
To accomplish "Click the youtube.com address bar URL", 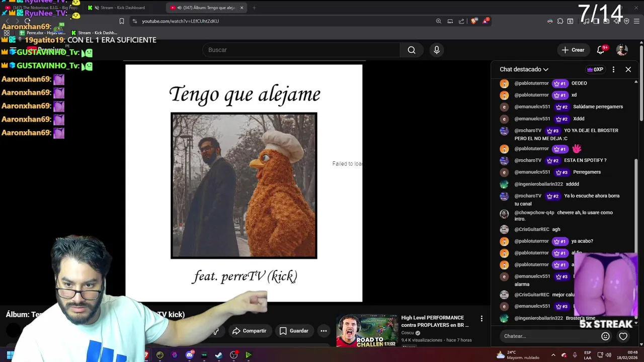I will pos(180,21).
